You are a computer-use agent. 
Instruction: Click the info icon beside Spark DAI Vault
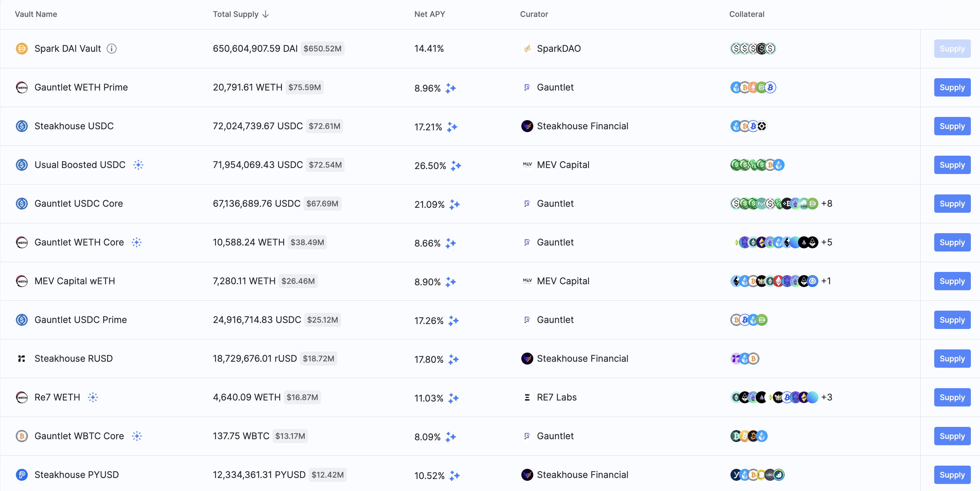[x=112, y=49]
